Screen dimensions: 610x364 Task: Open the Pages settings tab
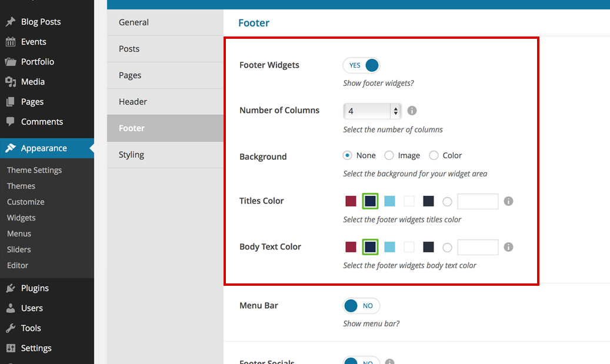click(x=165, y=75)
